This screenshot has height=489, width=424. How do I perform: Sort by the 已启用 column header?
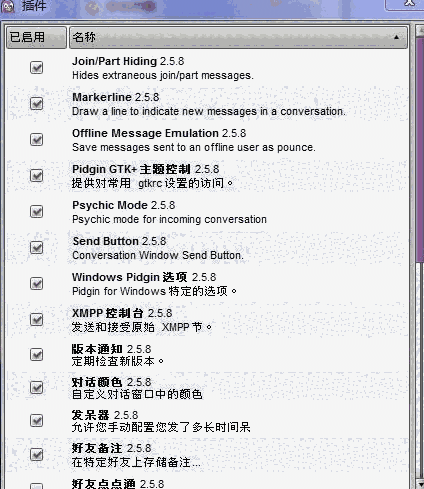tap(36, 37)
